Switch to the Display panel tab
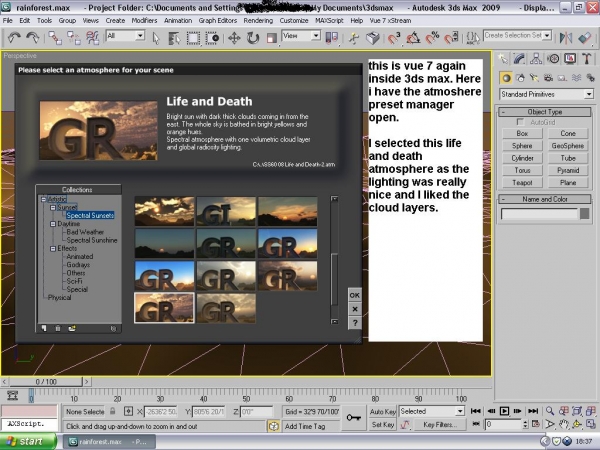The width and height of the screenshot is (600, 450). click(570, 58)
